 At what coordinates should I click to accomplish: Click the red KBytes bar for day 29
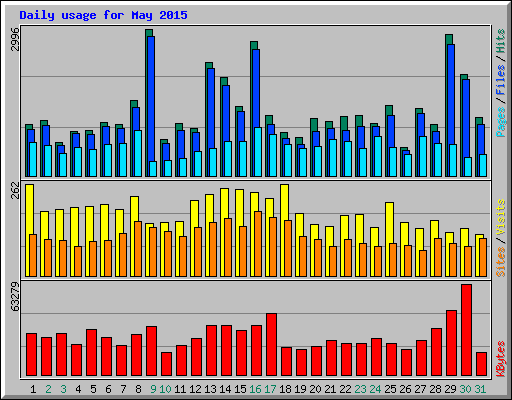pyautogui.click(x=451, y=343)
